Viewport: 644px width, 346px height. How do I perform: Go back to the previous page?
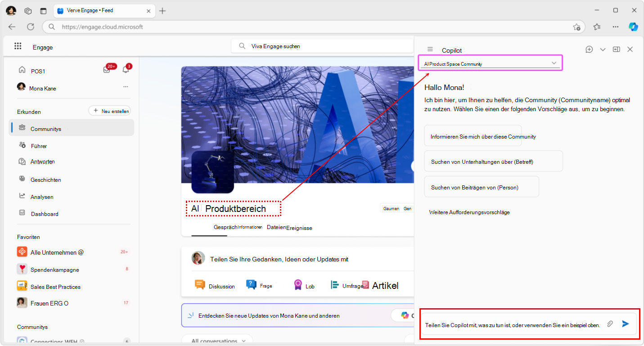[12, 27]
